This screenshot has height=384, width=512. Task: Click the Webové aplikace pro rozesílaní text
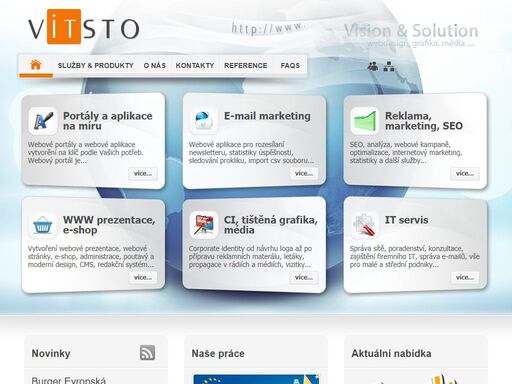(251, 152)
